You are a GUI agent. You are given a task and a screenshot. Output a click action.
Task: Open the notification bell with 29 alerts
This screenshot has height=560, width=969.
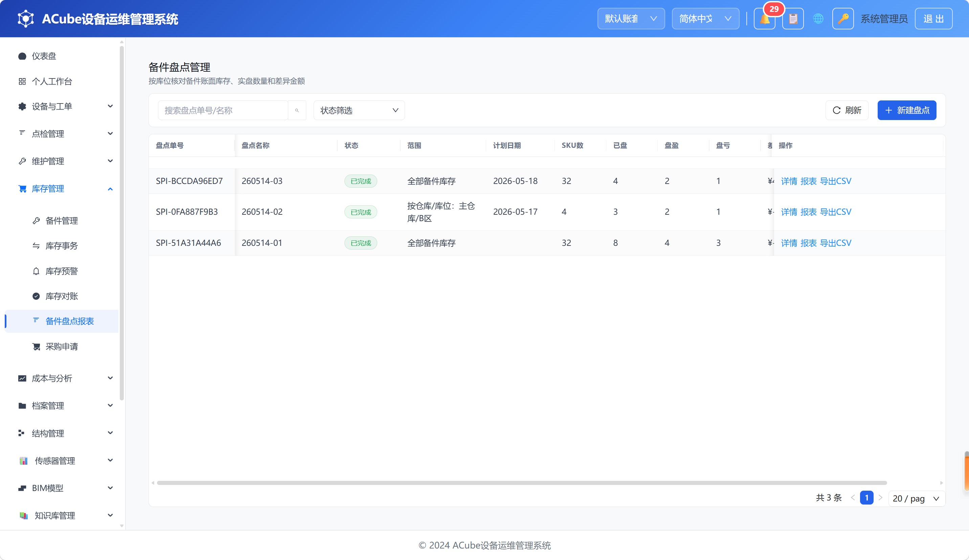[764, 19]
